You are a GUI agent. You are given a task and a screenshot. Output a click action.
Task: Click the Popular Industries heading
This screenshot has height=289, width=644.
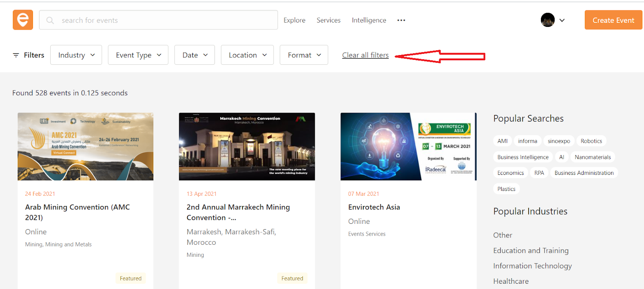pos(530,211)
